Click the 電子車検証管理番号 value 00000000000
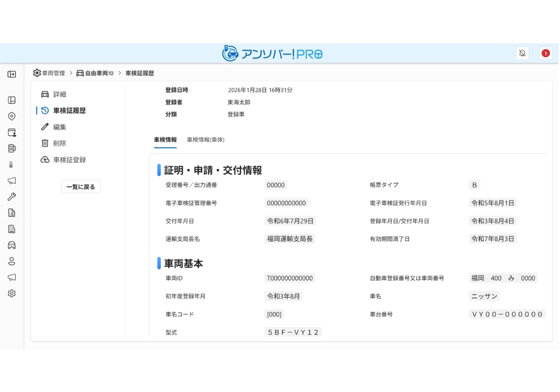Image resolution: width=560 pixels, height=392 pixels. point(287,203)
